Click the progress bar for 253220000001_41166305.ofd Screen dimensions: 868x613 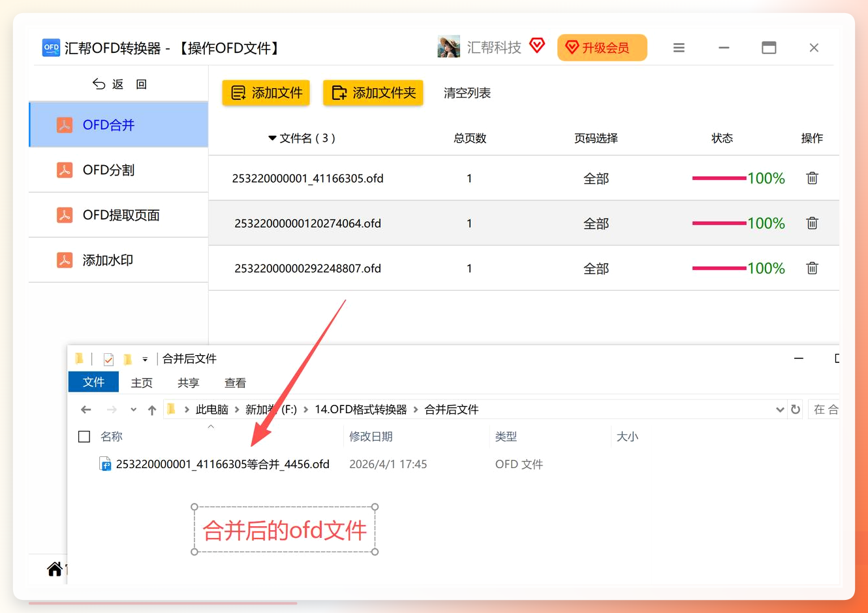pyautogui.click(x=719, y=178)
